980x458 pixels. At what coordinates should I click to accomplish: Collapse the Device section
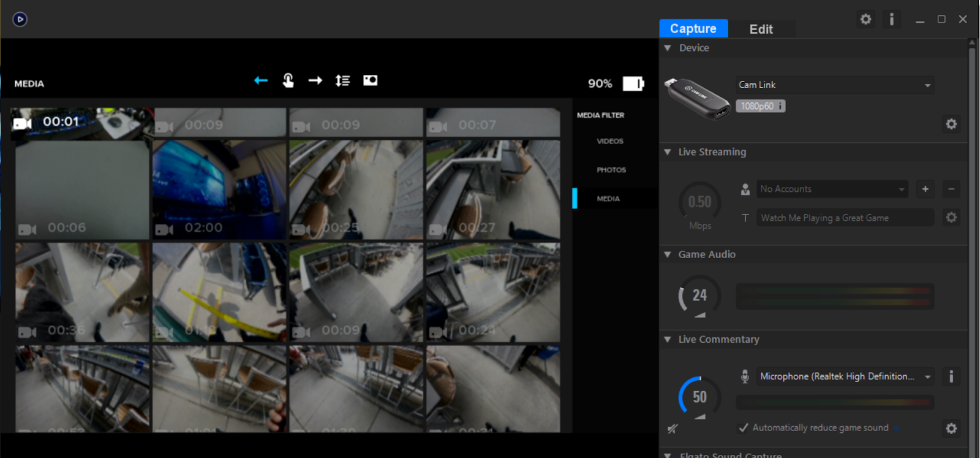coord(668,48)
